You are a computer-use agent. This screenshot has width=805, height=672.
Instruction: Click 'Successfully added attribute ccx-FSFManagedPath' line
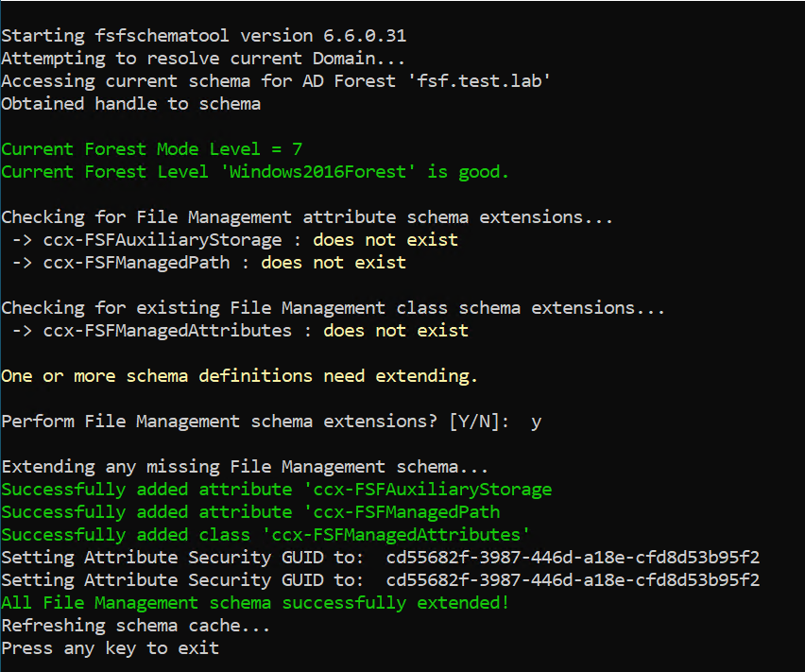[x=250, y=512]
